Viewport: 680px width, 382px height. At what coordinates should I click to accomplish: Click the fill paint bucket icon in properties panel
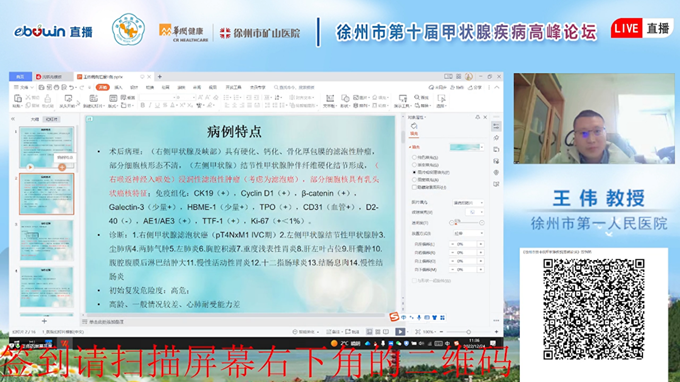pyautogui.click(x=414, y=126)
